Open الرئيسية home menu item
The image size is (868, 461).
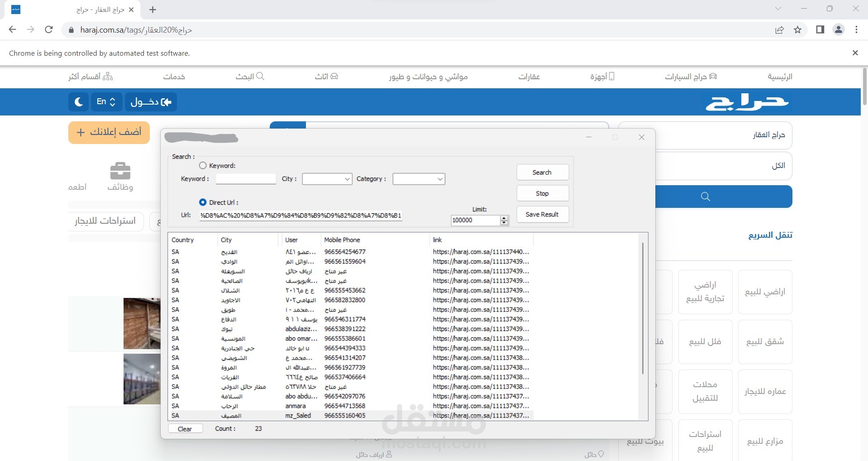780,77
